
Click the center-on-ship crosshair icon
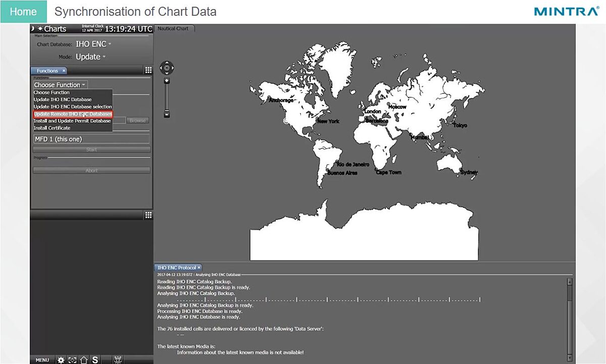pyautogui.click(x=73, y=360)
